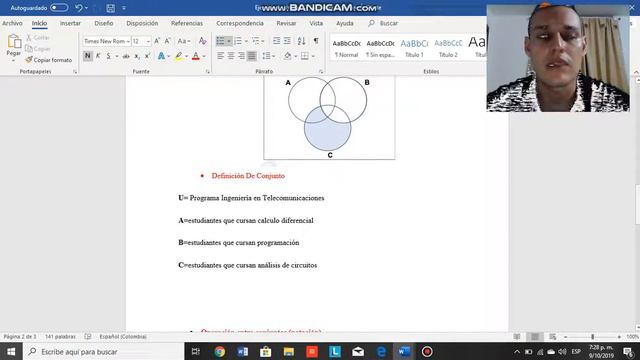Image resolution: width=640 pixels, height=360 pixels.
Task: Switch to Revisar tab
Action: [x=286, y=23]
